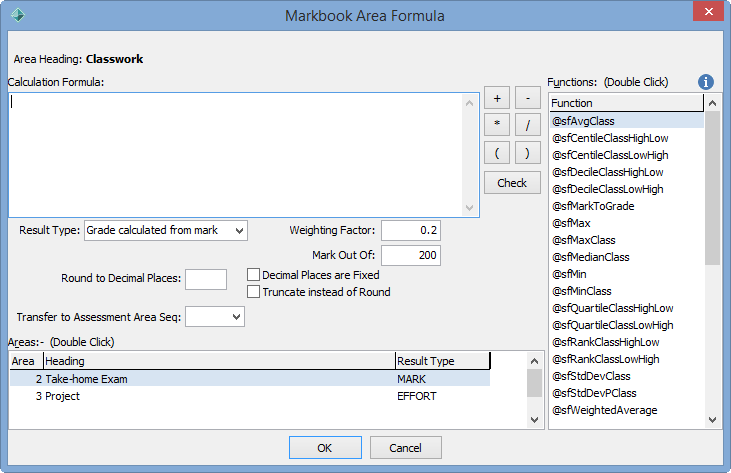Open the Result Type dropdown
The width and height of the screenshot is (731, 473).
pos(166,230)
